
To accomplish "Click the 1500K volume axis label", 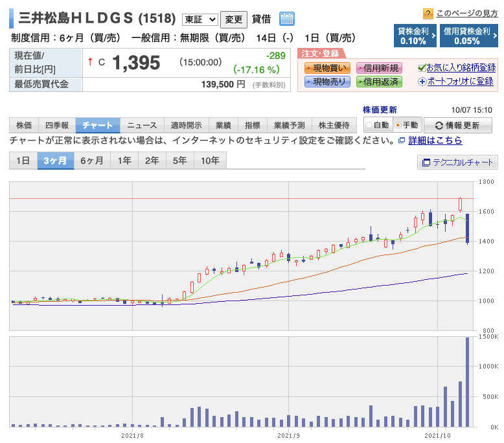I will coord(488,337).
